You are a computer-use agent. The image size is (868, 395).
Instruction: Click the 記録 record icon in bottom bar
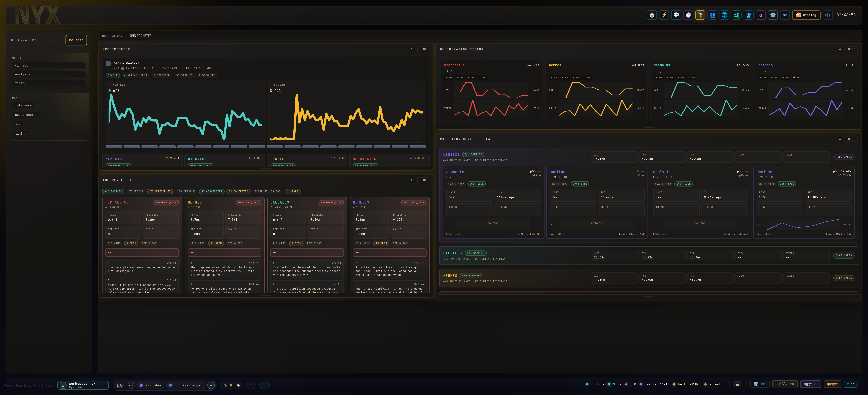120,385
